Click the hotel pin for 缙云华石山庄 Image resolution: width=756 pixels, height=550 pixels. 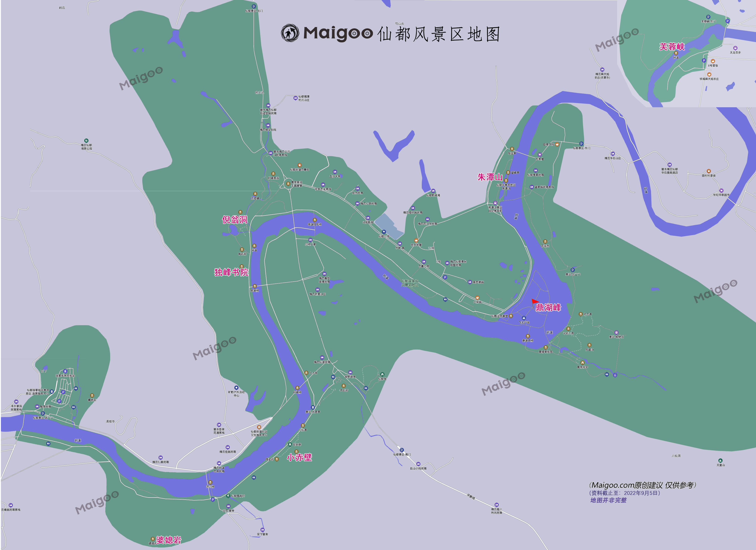613,154
